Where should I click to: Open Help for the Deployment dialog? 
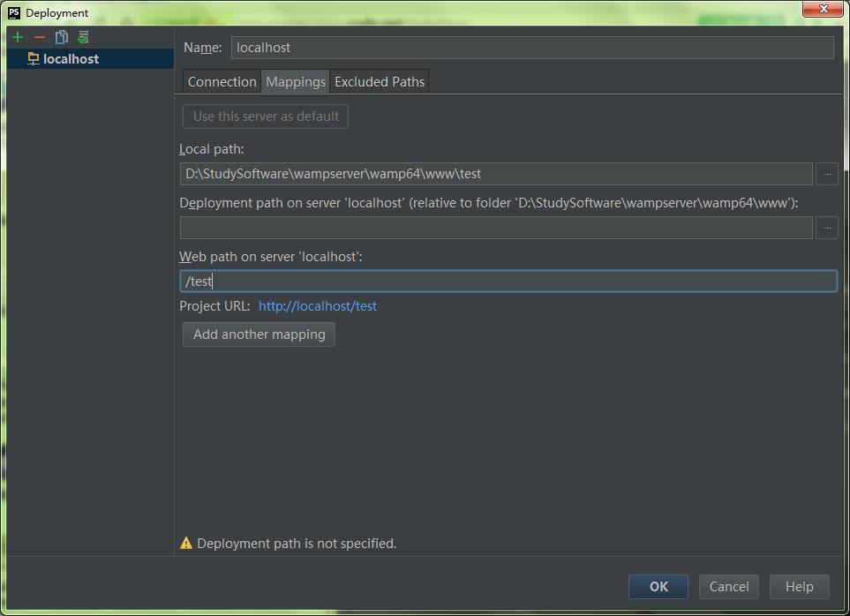coord(799,587)
